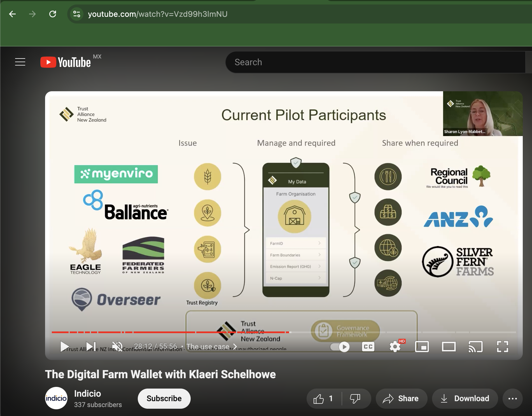Go forward in browser history

click(32, 14)
